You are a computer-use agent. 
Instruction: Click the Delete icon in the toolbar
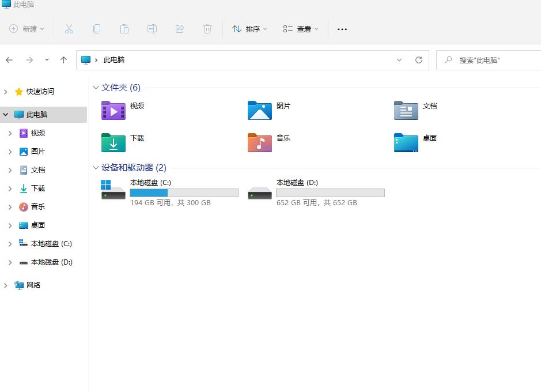click(x=207, y=29)
